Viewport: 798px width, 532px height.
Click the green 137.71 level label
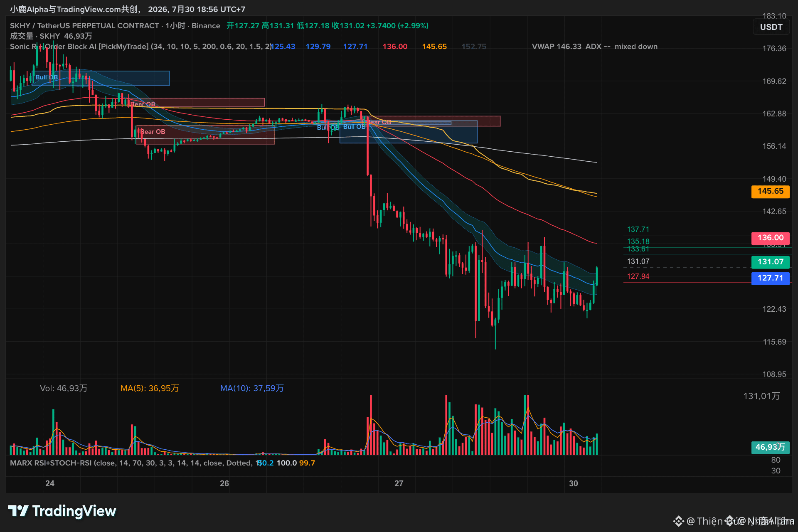[x=638, y=229]
